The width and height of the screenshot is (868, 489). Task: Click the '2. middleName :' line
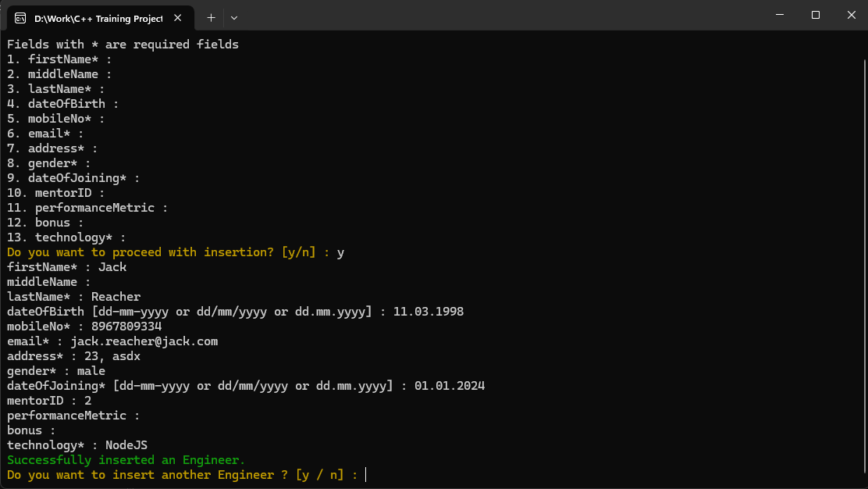(x=59, y=74)
